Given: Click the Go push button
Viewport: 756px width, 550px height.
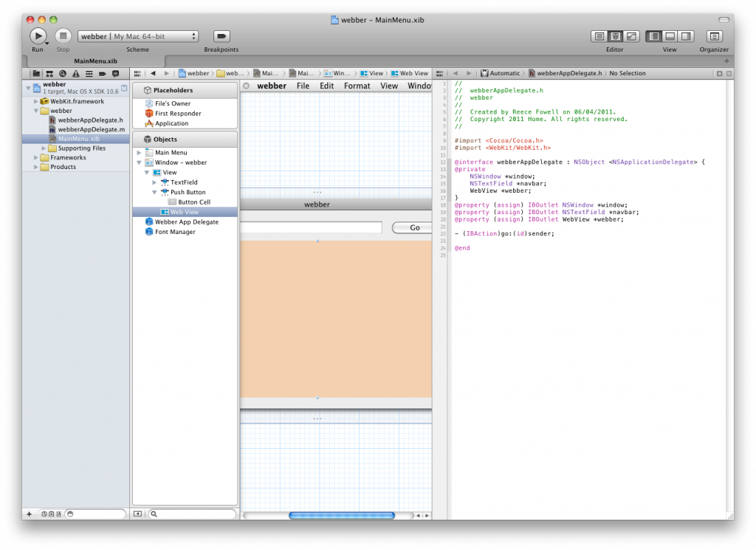Looking at the screenshot, I should click(413, 227).
